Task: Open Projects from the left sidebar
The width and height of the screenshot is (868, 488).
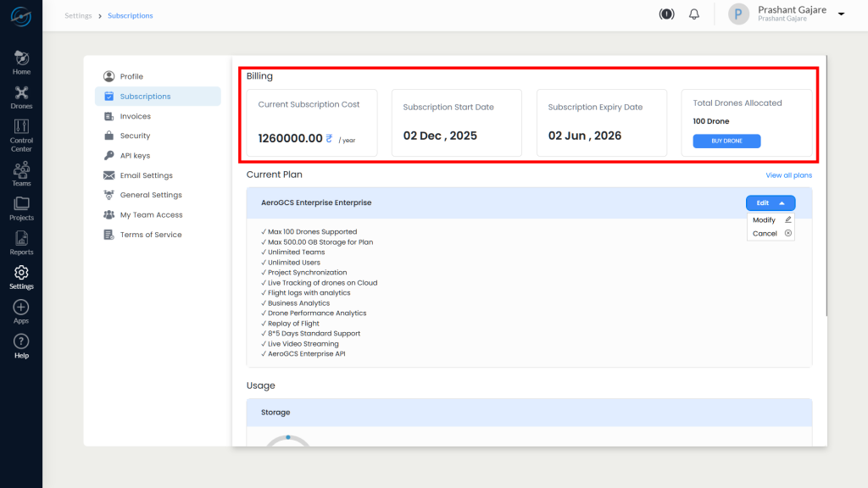Action: (21, 208)
